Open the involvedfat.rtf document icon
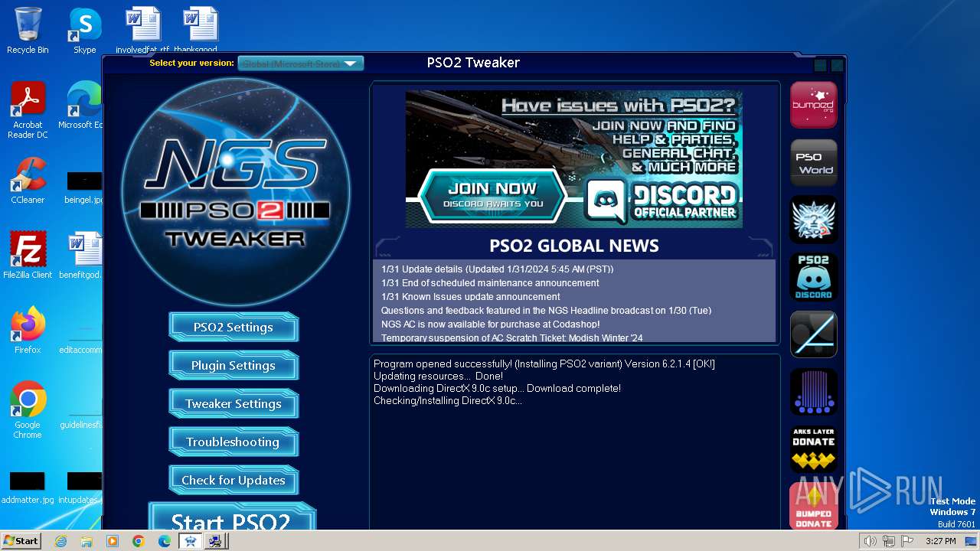This screenshot has width=980, height=551. click(143, 31)
